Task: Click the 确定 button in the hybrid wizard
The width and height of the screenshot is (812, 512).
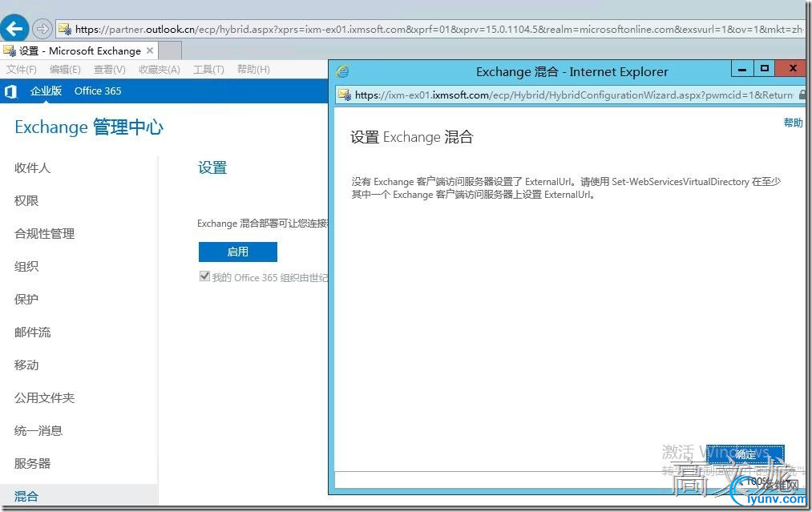Action: point(745,454)
